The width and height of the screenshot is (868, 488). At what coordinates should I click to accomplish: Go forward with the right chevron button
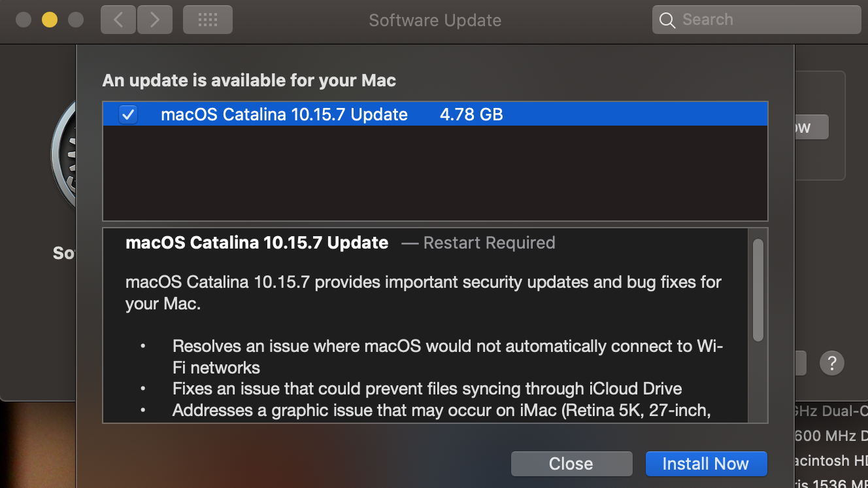point(155,20)
